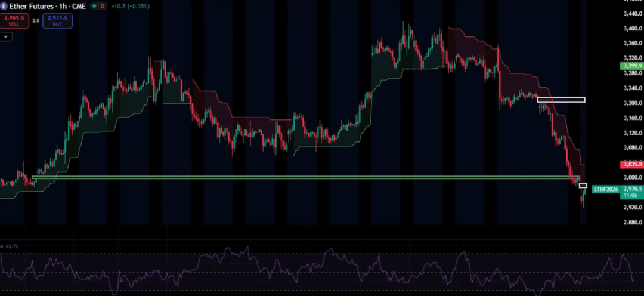Screen dimensions: 644x296
Task: Click the green market status dot
Action: (x=94, y=6)
